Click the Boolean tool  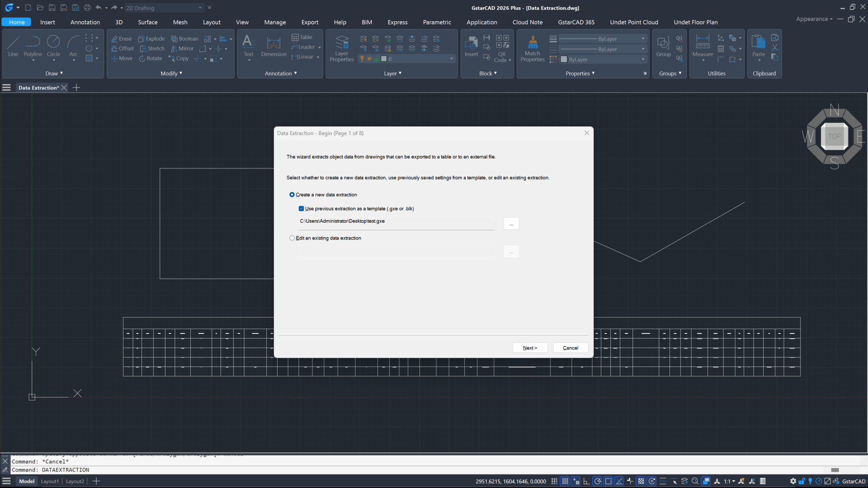tap(184, 39)
